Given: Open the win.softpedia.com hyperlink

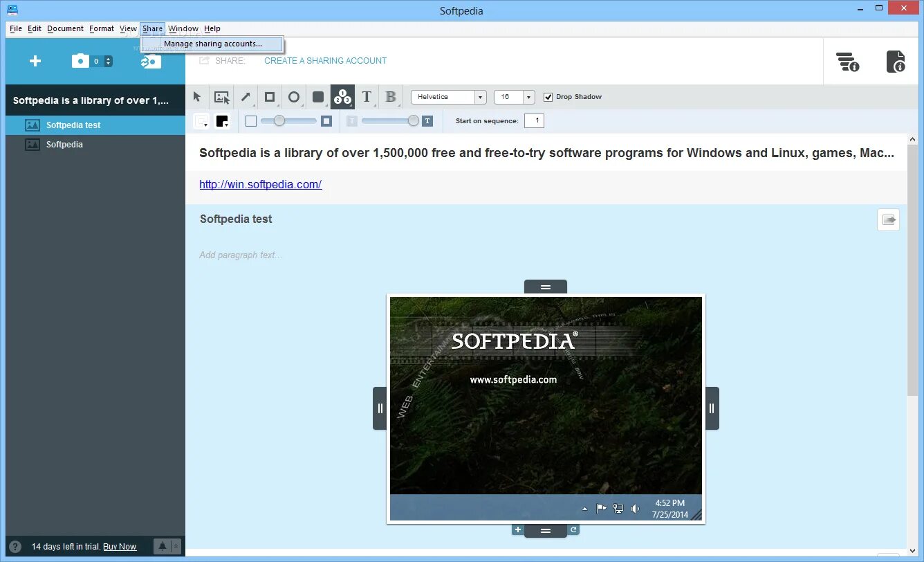Looking at the screenshot, I should point(261,184).
